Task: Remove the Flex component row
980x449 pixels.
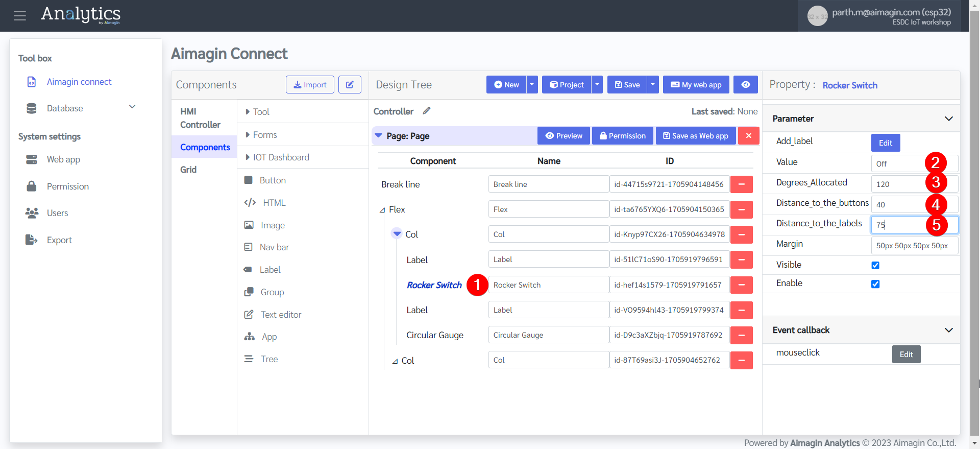Action: point(742,209)
